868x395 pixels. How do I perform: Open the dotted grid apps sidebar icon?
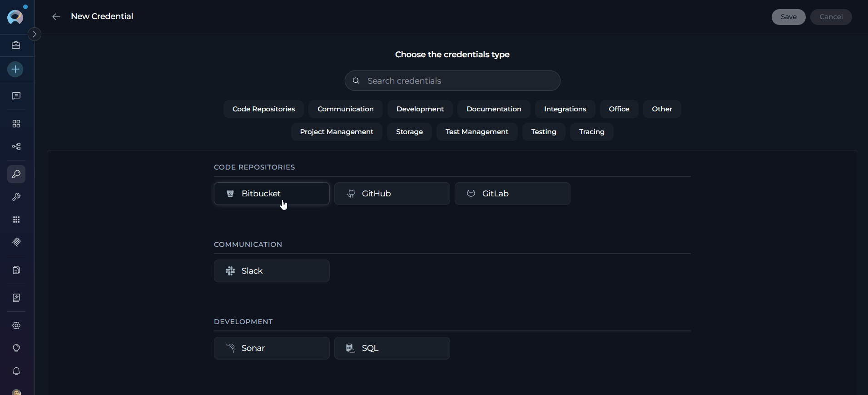(16, 220)
